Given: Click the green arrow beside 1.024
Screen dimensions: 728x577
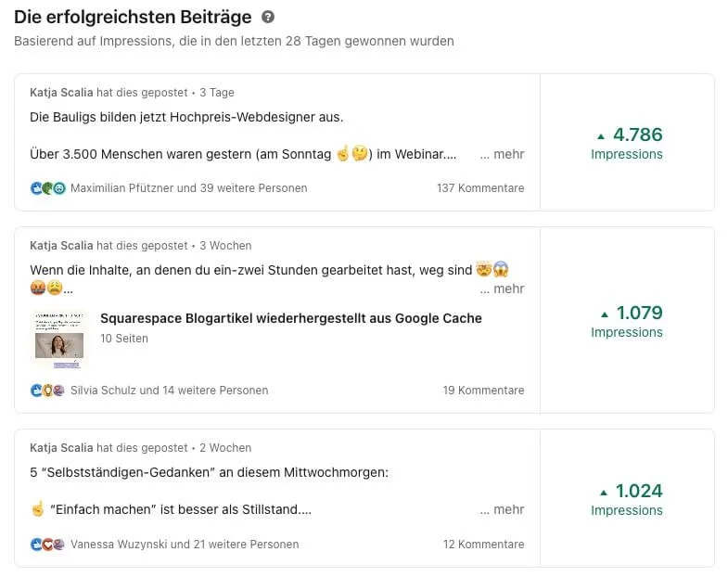Looking at the screenshot, I should (x=604, y=493).
